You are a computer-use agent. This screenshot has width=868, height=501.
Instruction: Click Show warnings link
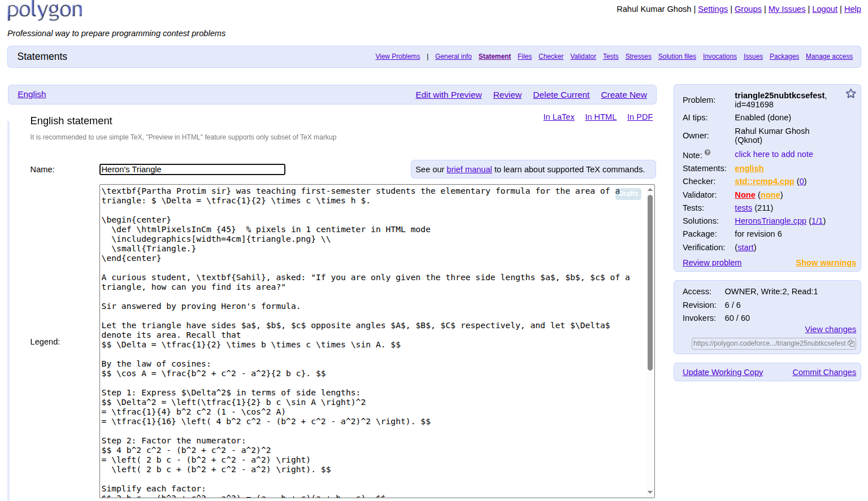click(x=826, y=263)
